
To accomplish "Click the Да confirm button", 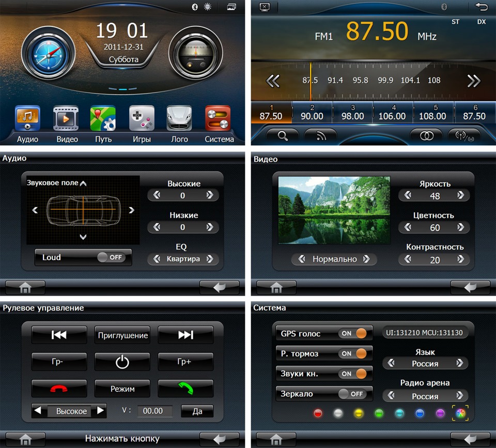I will [197, 411].
